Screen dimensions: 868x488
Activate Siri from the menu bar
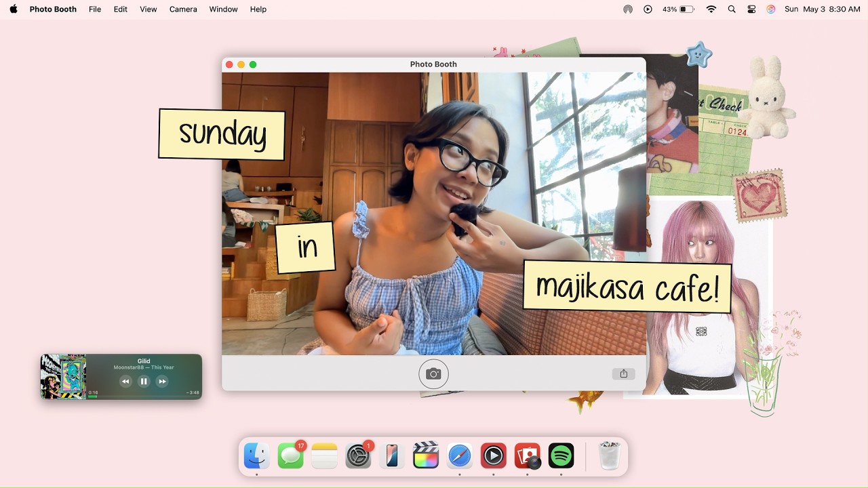coord(771,9)
